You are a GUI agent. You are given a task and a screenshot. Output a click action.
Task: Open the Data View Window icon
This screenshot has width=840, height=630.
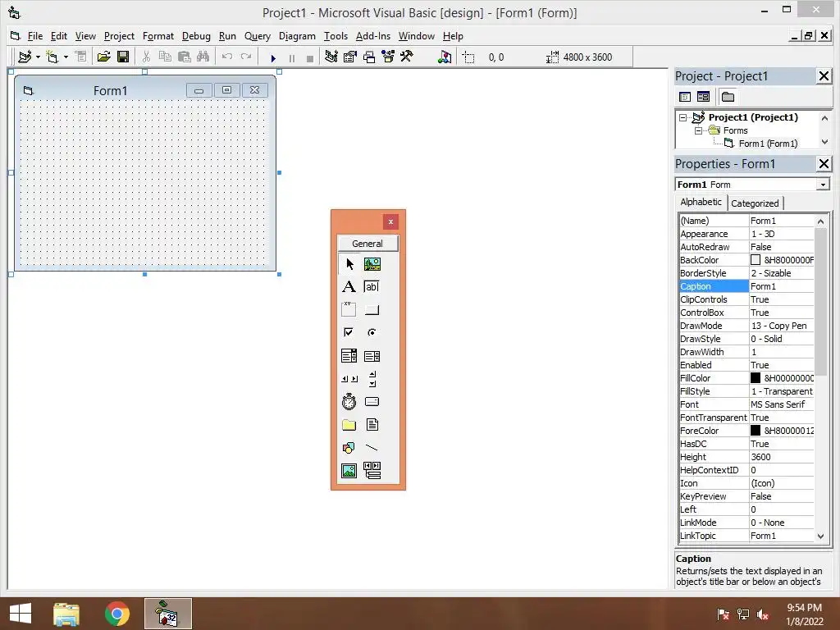point(445,57)
